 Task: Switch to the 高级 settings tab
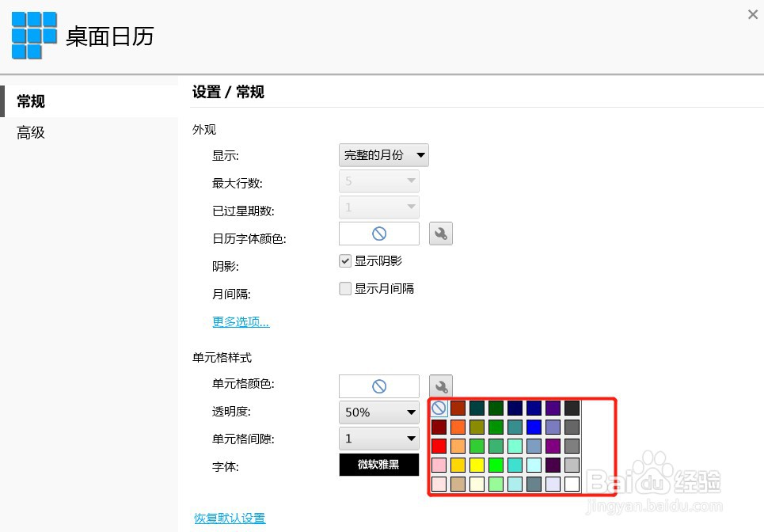[x=30, y=132]
